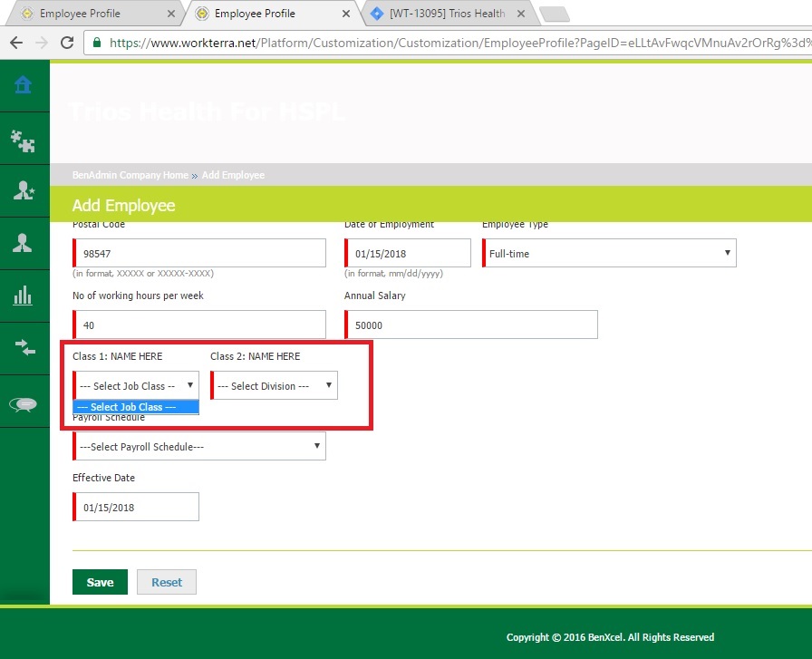Click the Effective Date field
Viewport: 812px width, 659px height.
pyautogui.click(x=136, y=507)
